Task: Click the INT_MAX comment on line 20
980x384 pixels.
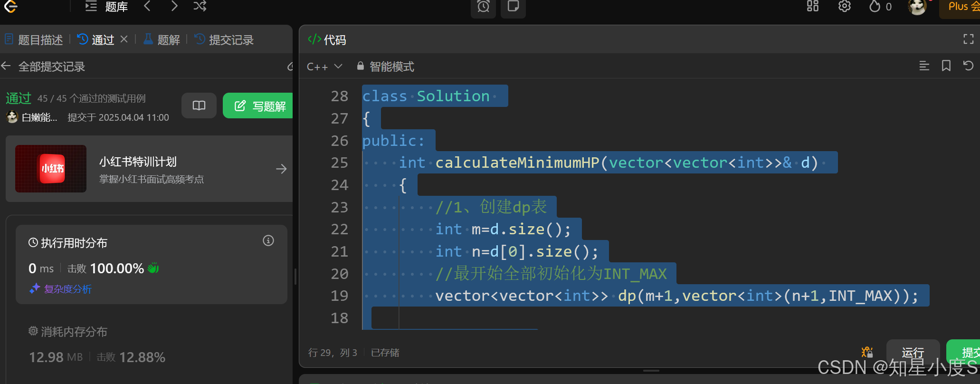Action: coord(551,274)
